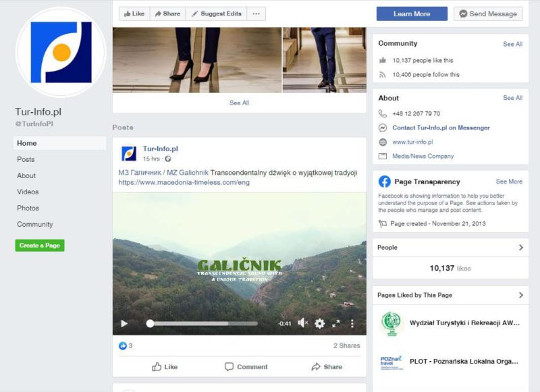Click the flag icon beside Page created
Screen dimensions: 540x392
pyautogui.click(x=383, y=224)
